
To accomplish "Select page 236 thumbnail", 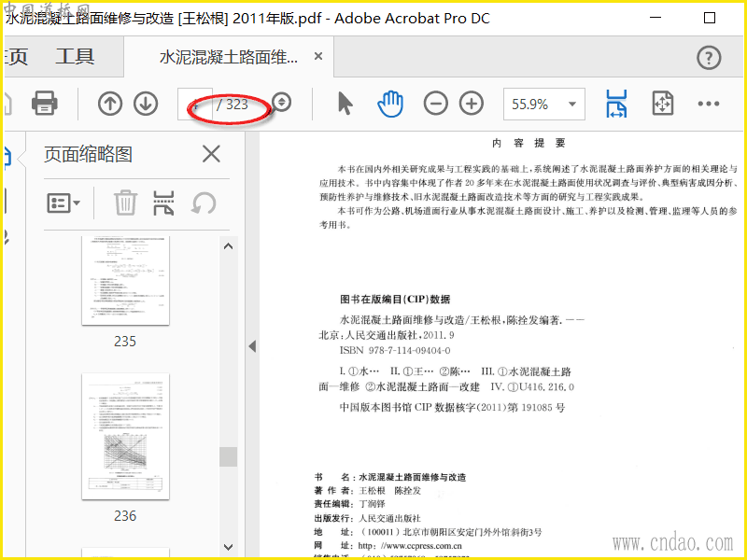I will (x=125, y=436).
